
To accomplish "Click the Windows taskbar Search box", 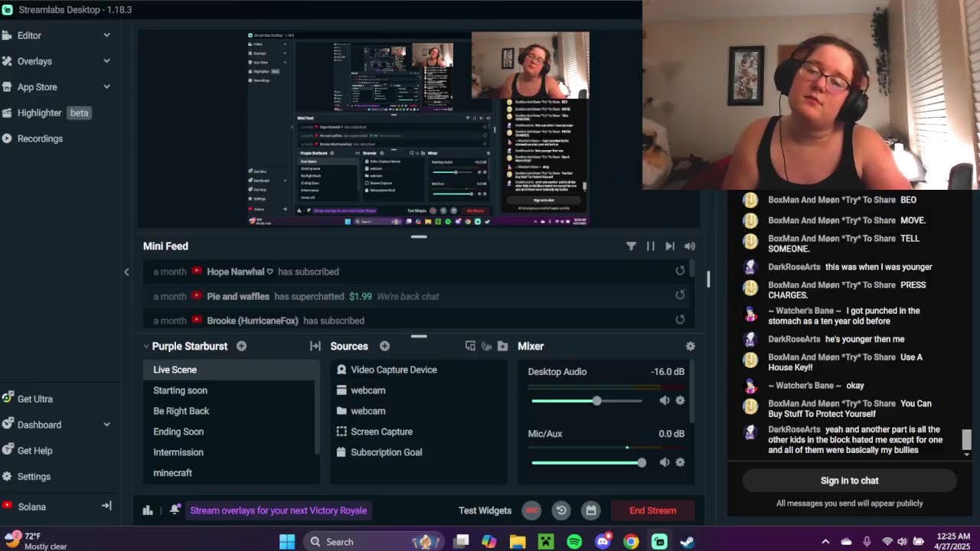I will pos(373,542).
